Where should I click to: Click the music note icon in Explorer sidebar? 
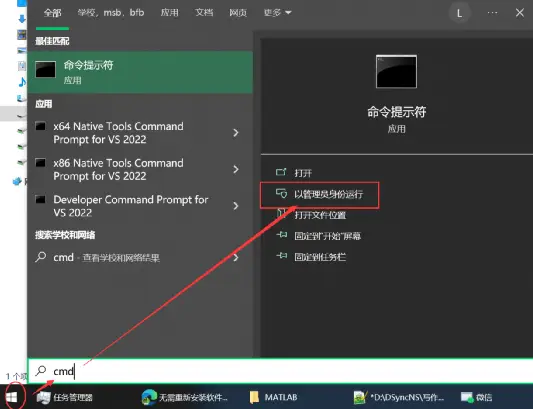(22, 82)
